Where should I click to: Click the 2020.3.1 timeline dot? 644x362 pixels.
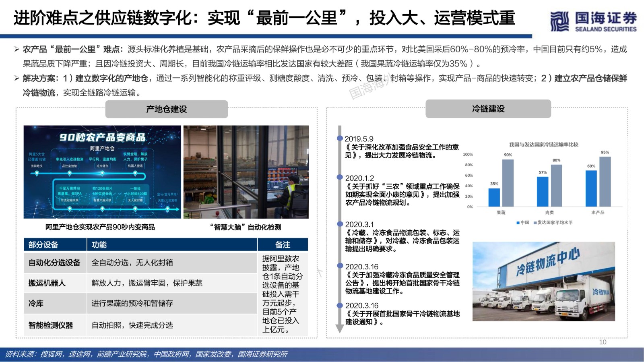click(340, 224)
